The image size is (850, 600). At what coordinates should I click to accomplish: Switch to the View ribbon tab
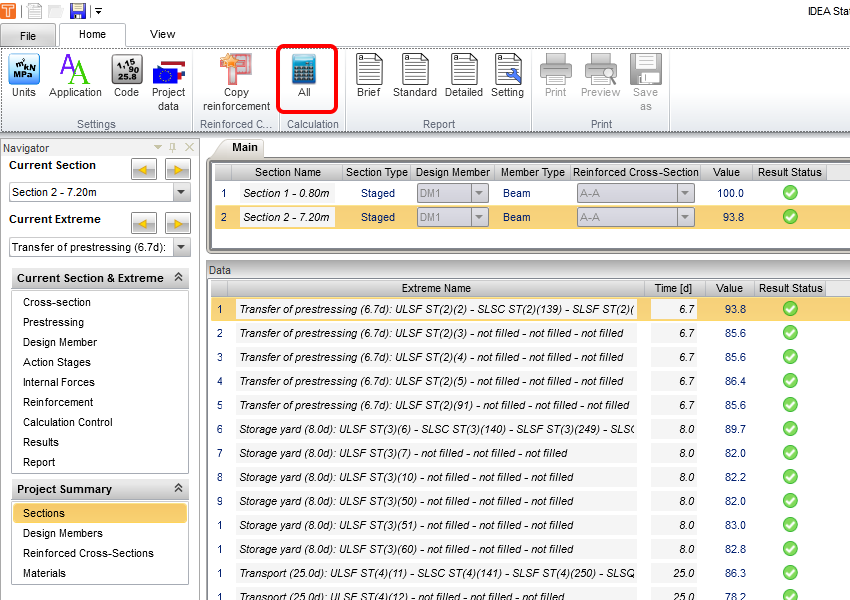point(162,34)
